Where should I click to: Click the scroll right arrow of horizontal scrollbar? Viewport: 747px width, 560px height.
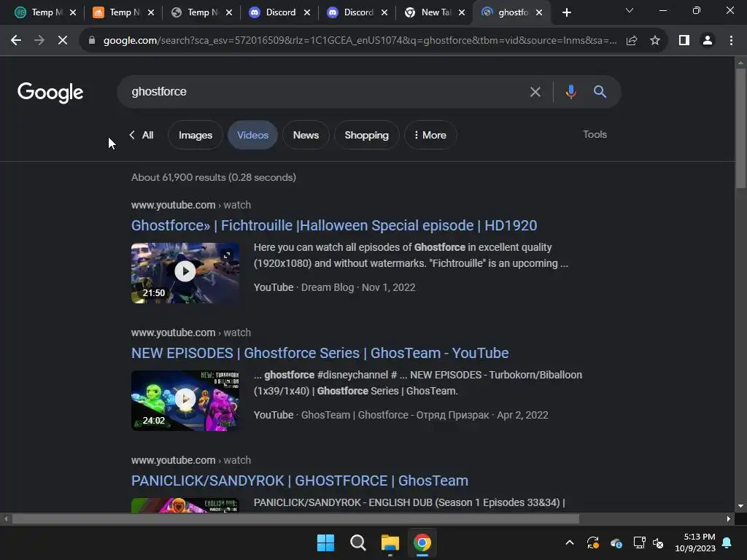point(729,519)
